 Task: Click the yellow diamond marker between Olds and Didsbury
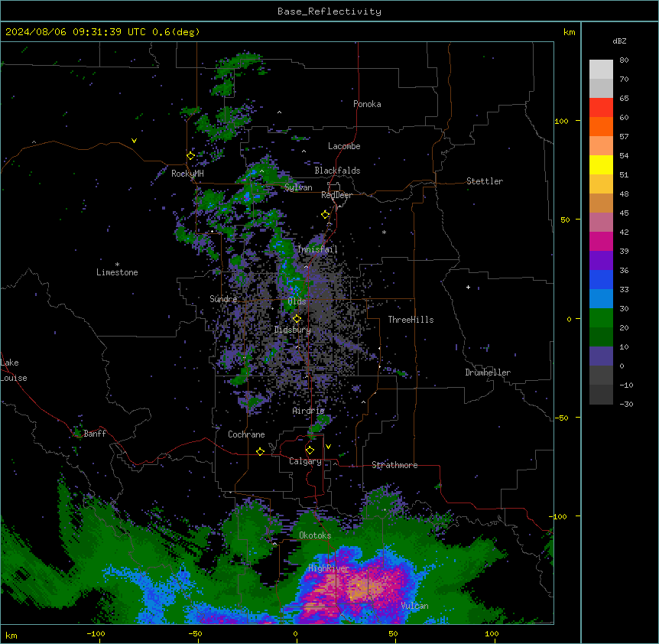pyautogui.click(x=297, y=318)
